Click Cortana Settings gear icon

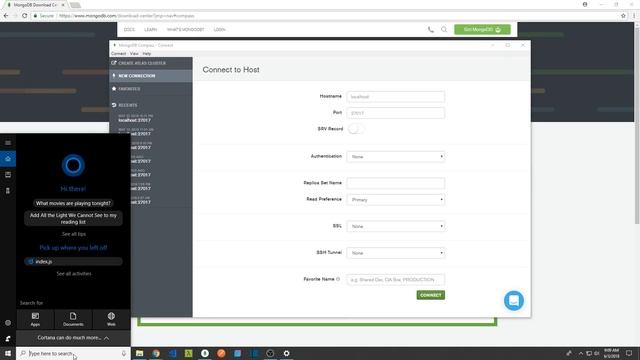pyautogui.click(x=8, y=322)
